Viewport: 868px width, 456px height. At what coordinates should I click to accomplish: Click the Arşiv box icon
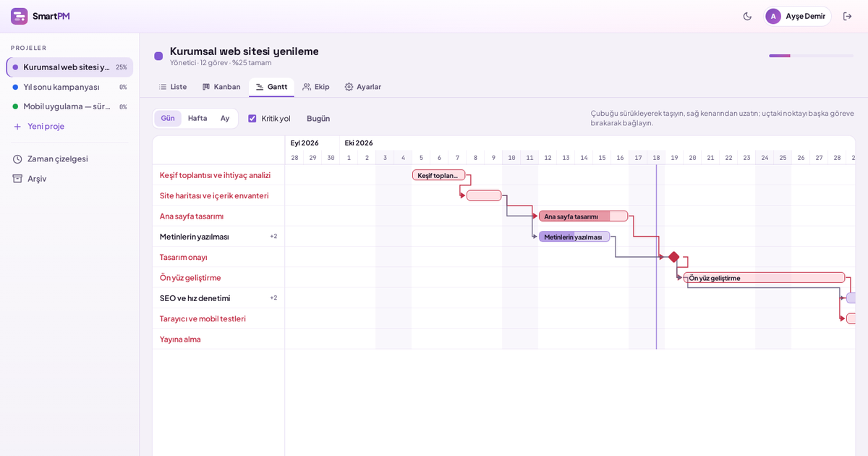pos(17,178)
